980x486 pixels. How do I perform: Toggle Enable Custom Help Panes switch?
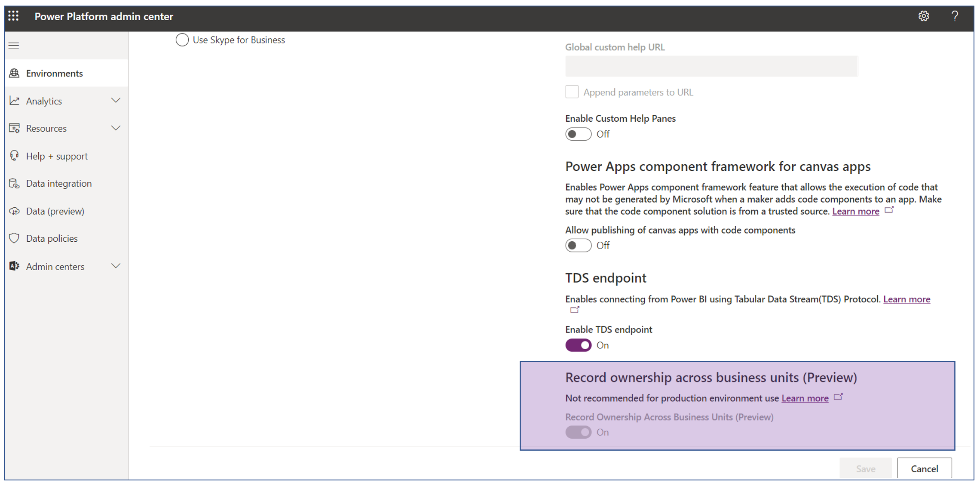[x=578, y=134]
